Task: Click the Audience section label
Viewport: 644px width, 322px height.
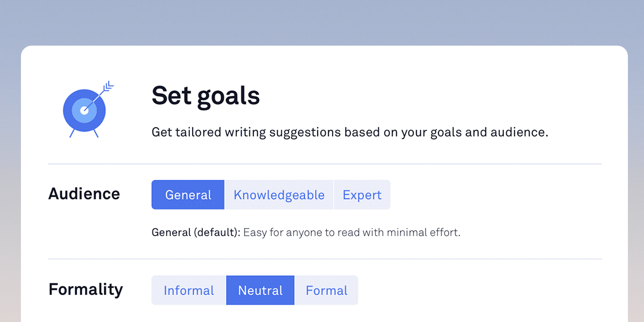Action: (x=84, y=194)
